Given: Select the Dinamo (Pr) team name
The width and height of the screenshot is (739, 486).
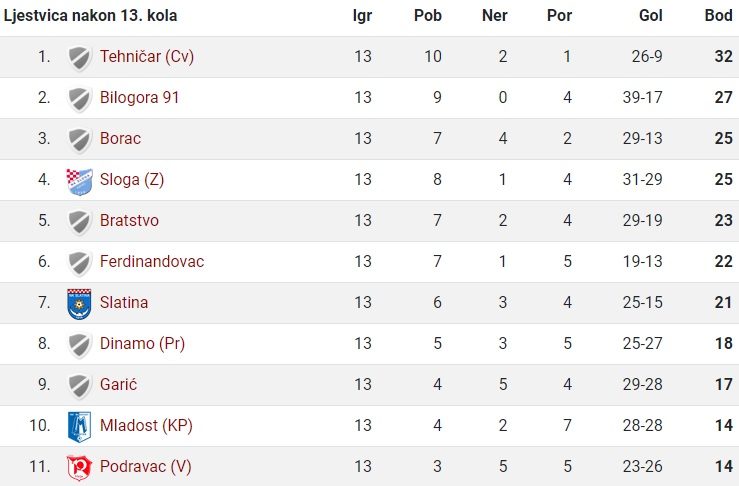Looking at the screenshot, I should 142,344.
